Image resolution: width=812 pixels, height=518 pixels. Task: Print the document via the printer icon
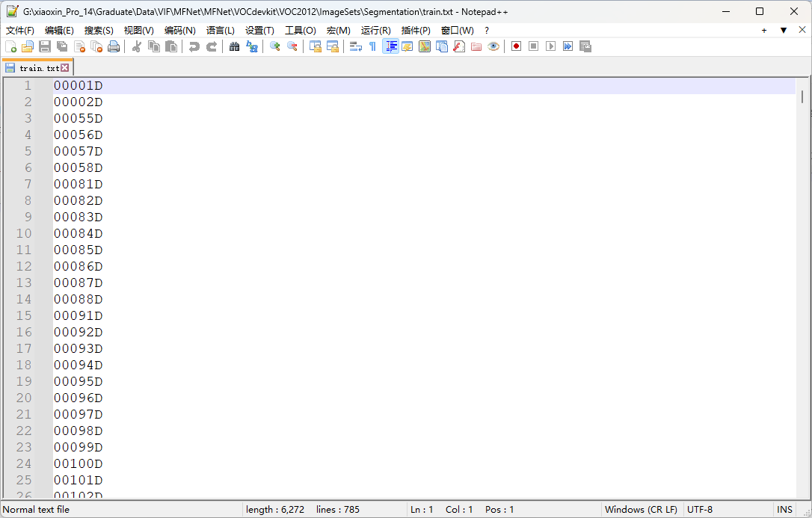(114, 46)
